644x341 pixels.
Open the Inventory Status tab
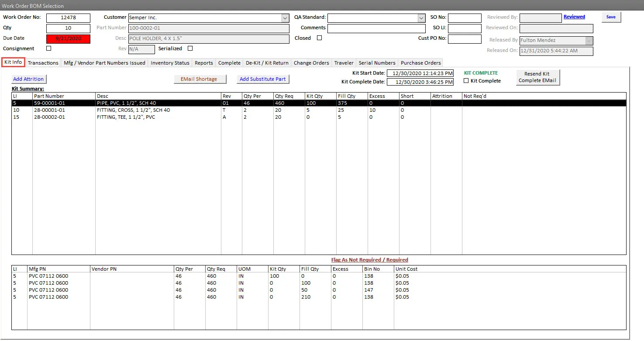(x=170, y=63)
